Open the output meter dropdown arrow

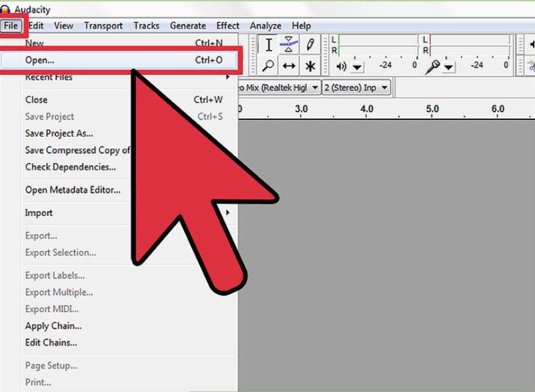click(x=357, y=67)
